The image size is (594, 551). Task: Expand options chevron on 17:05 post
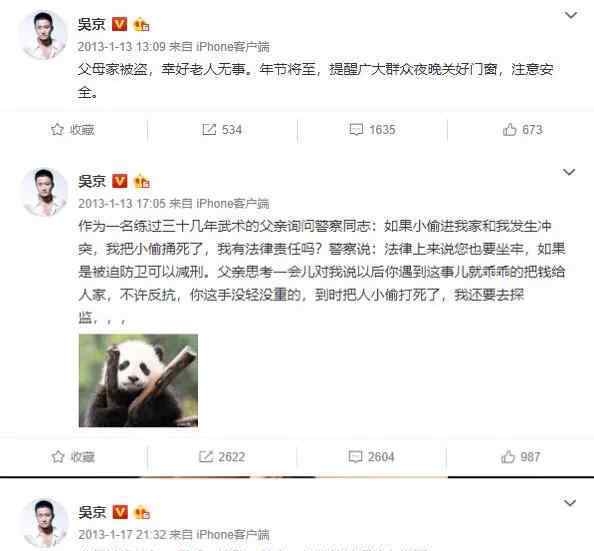[x=569, y=172]
